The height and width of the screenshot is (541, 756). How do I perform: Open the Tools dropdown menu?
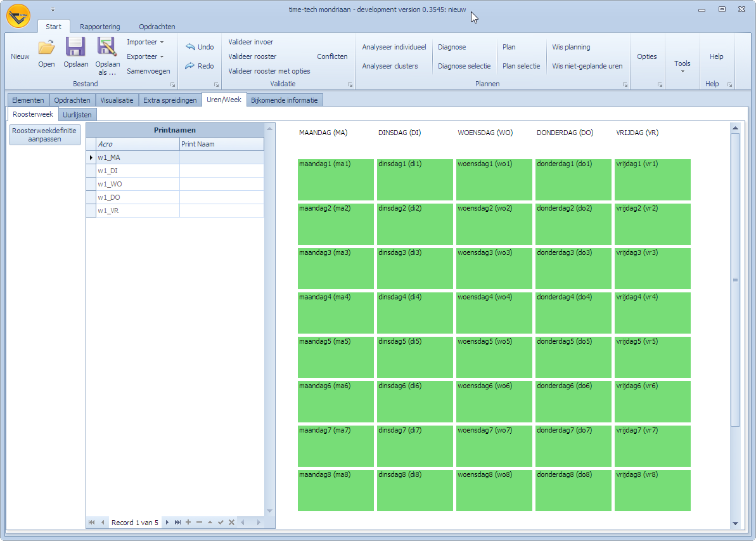click(682, 66)
